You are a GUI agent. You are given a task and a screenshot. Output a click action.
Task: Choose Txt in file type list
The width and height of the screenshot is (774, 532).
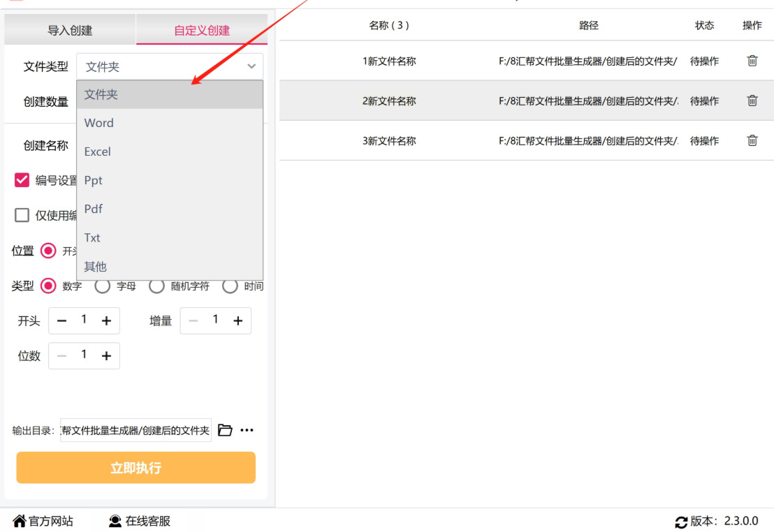170,237
